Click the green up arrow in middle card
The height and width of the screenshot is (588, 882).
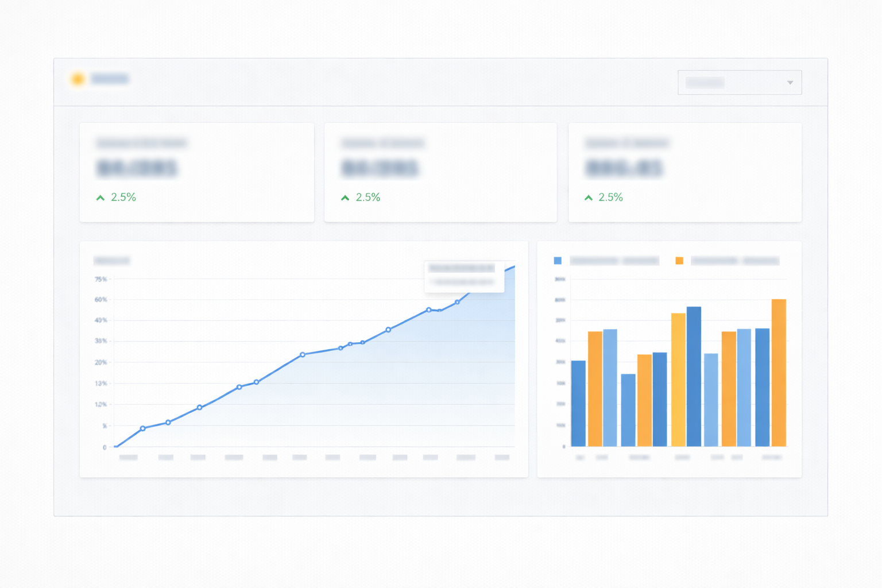click(345, 198)
